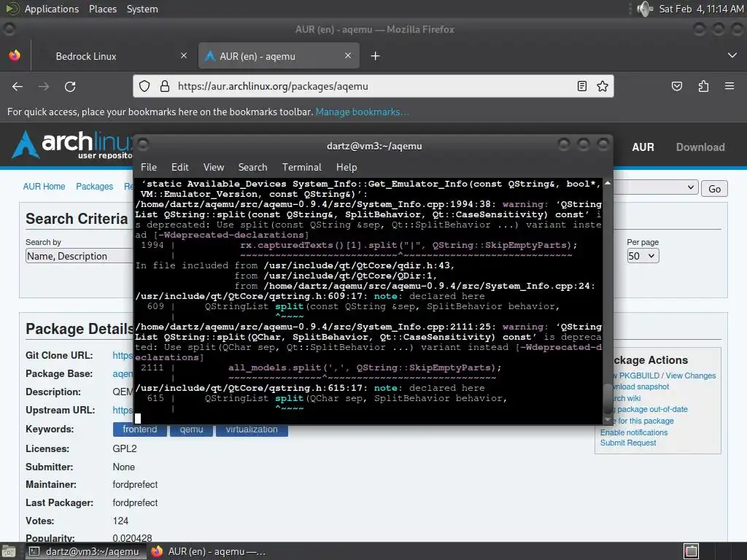
Task: Click the grayed forward arrow in Firefox
Action: pos(44,87)
